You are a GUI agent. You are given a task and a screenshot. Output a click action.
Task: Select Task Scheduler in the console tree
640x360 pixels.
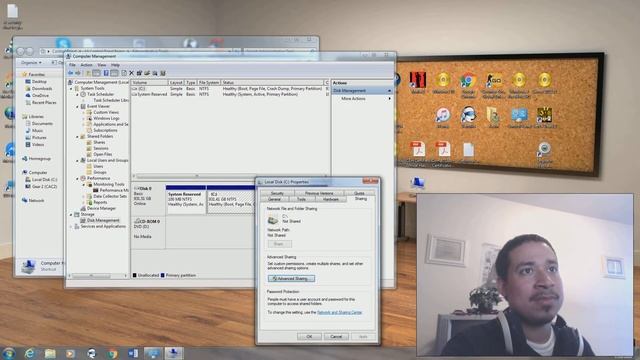coord(100,94)
